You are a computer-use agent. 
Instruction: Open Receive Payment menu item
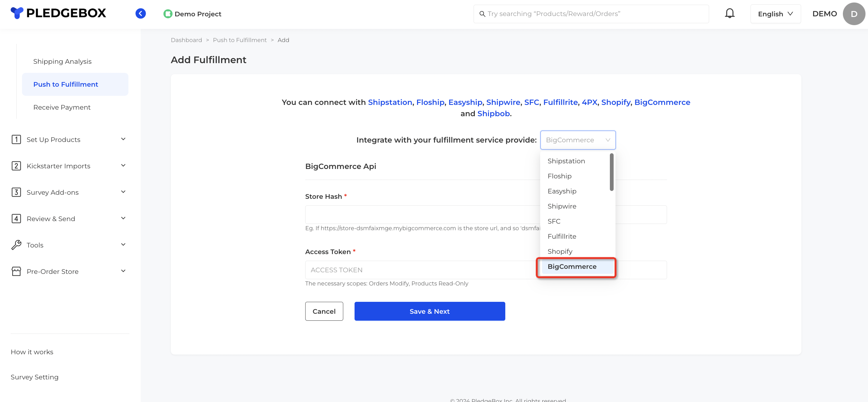click(x=62, y=107)
